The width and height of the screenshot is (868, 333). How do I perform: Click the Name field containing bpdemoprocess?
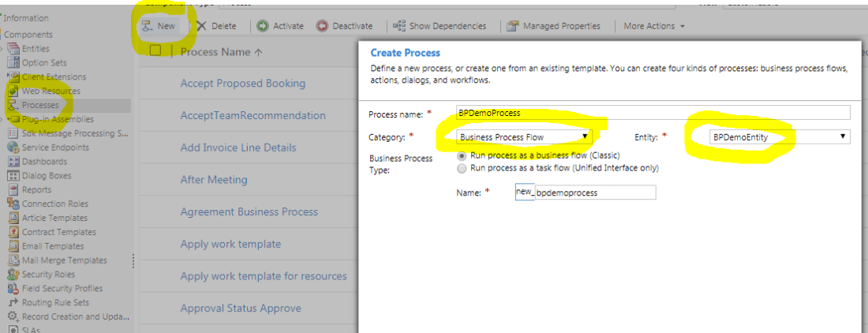click(x=595, y=193)
